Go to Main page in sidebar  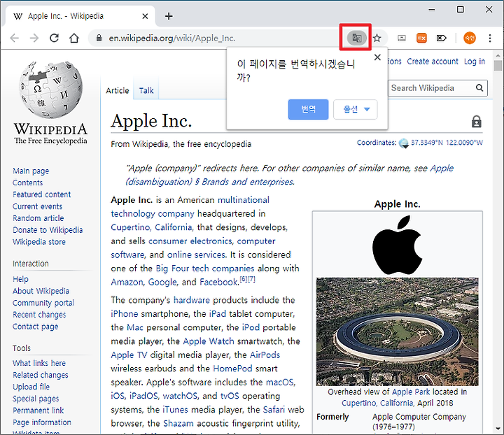tap(31, 171)
